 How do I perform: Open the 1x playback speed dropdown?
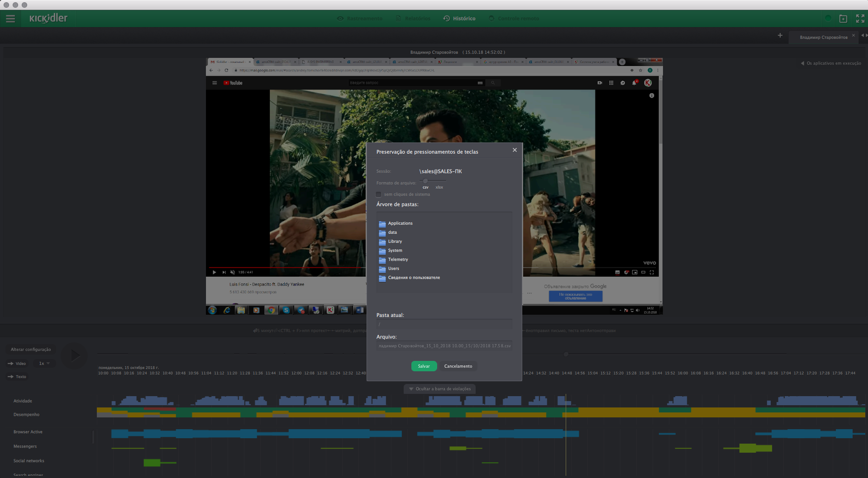[44, 364]
